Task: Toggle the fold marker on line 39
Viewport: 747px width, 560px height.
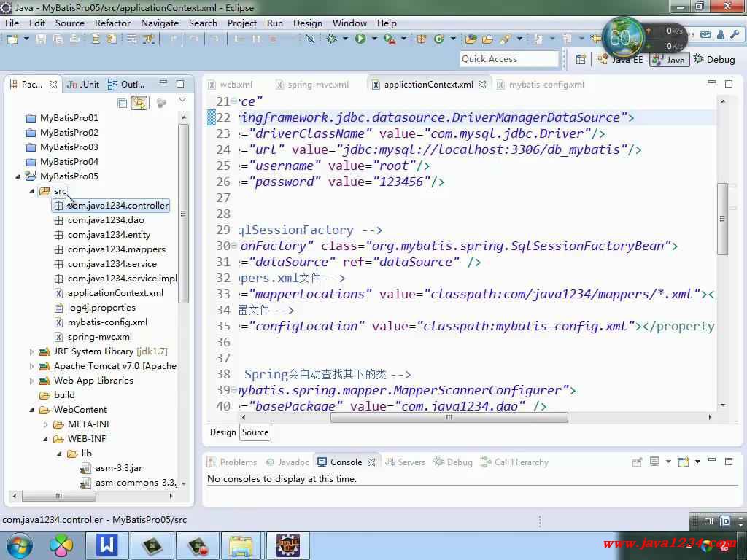Action: click(233, 390)
